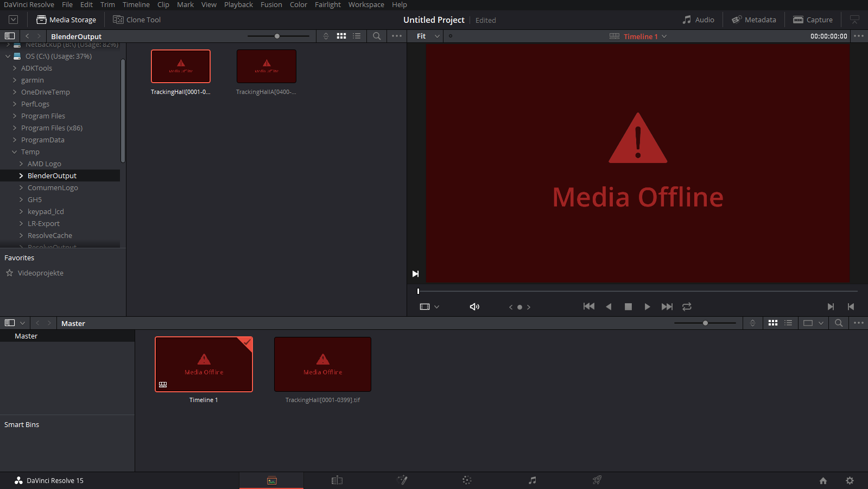Screen dimensions: 868x489
Task: Show the Metadata panel
Action: 754,20
